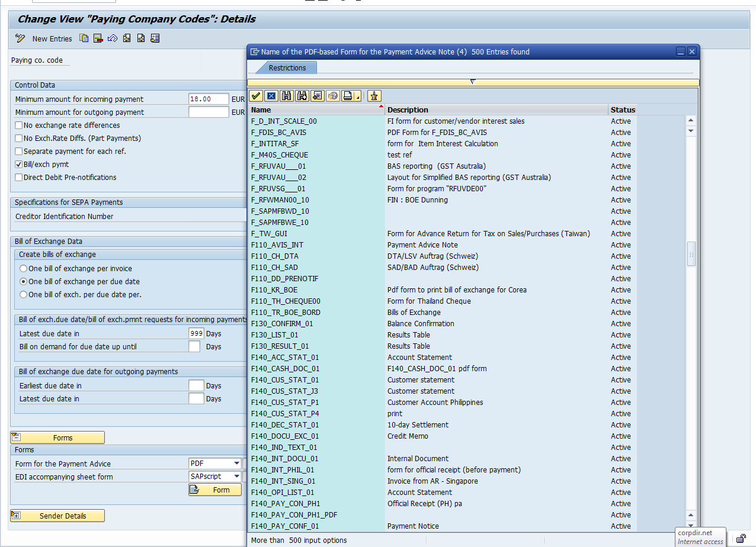
Task: Click the minimum incoming payment amount field
Action: coord(209,99)
